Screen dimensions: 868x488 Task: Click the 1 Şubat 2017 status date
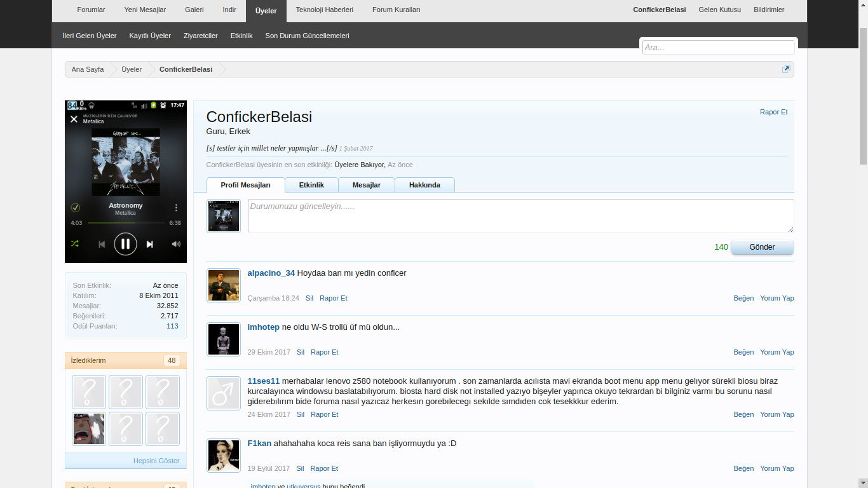pyautogui.click(x=356, y=149)
